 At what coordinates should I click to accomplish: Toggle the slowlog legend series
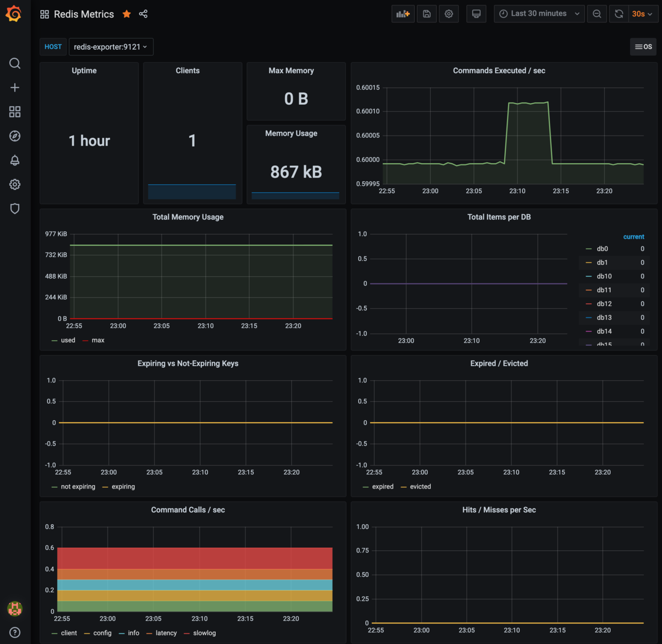204,633
